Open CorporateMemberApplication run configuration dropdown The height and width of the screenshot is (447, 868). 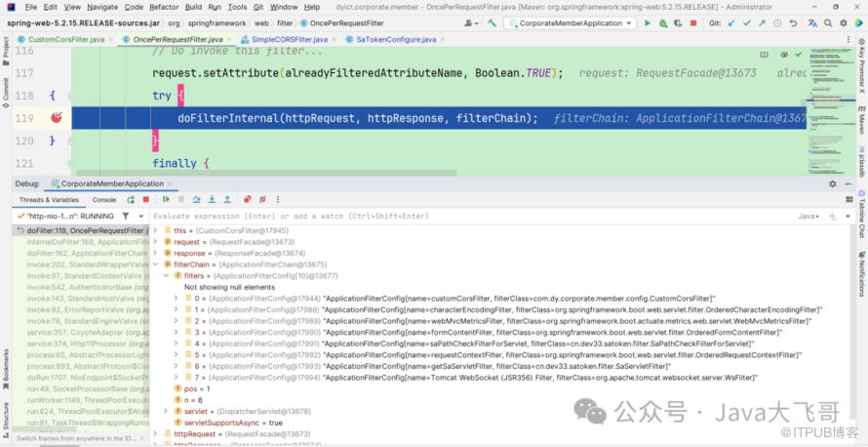click(x=568, y=22)
